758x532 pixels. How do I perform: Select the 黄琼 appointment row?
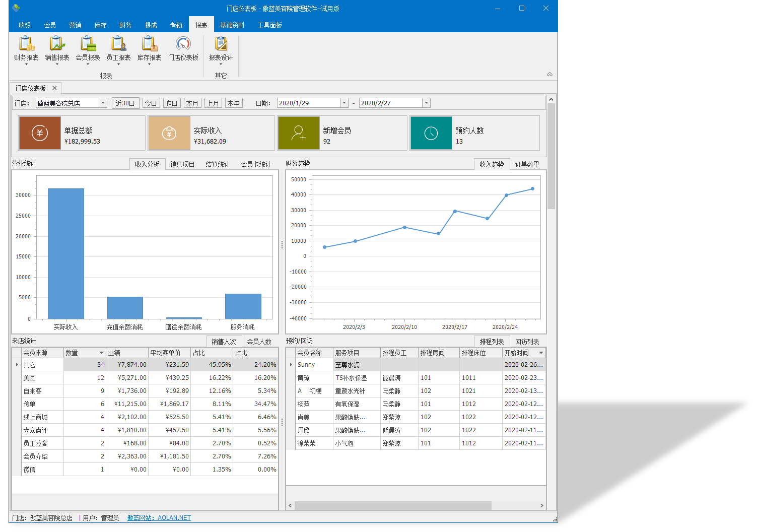click(x=416, y=378)
